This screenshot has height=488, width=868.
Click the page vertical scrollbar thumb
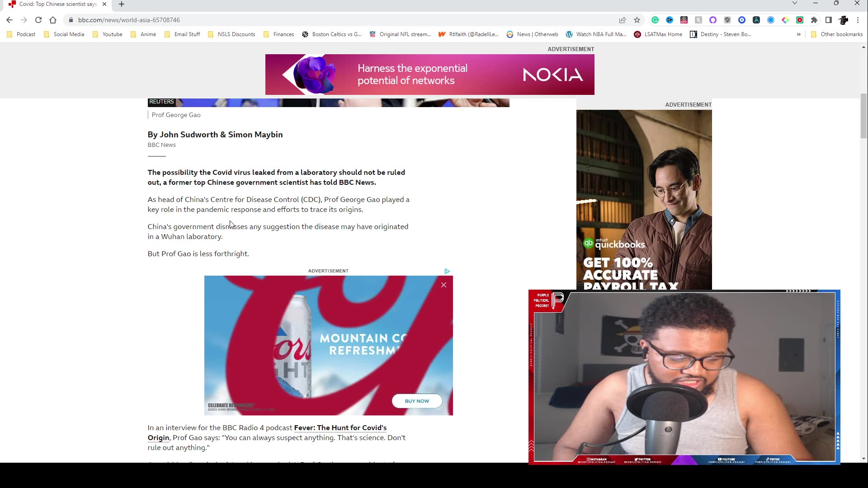[x=863, y=116]
